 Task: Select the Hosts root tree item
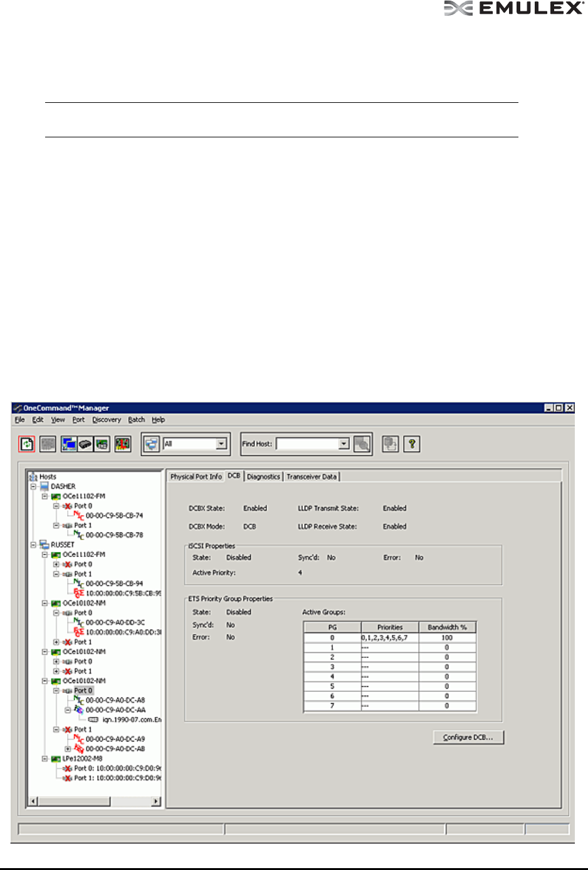pyautogui.click(x=48, y=477)
